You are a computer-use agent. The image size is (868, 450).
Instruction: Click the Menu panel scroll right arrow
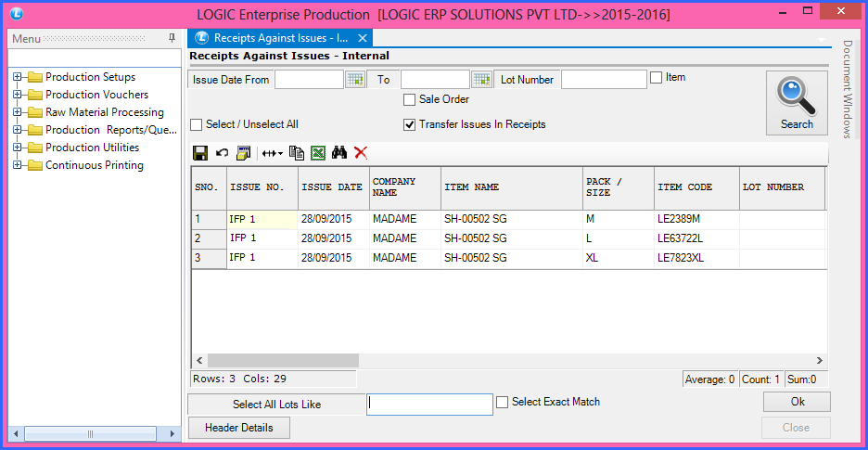point(172,433)
